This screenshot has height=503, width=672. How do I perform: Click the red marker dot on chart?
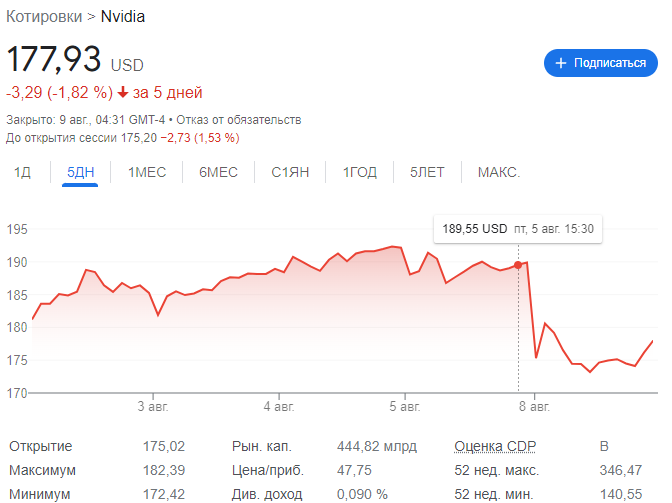(518, 265)
